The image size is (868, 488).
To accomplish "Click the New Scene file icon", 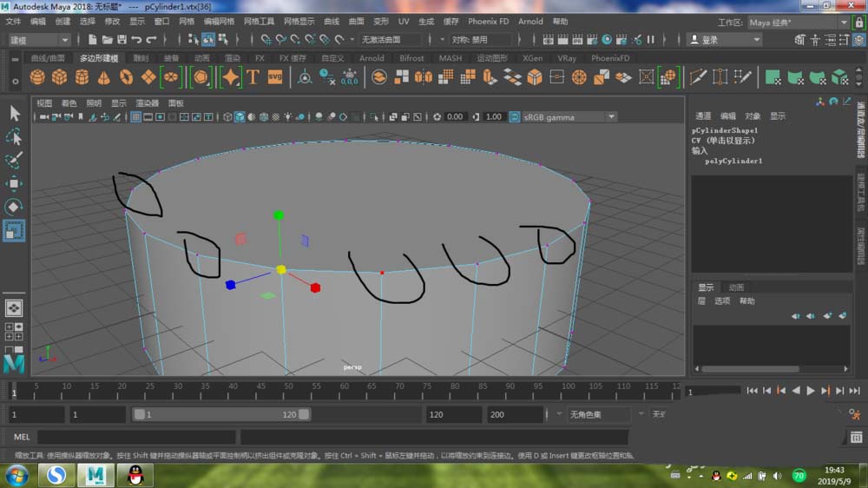I will click(93, 39).
